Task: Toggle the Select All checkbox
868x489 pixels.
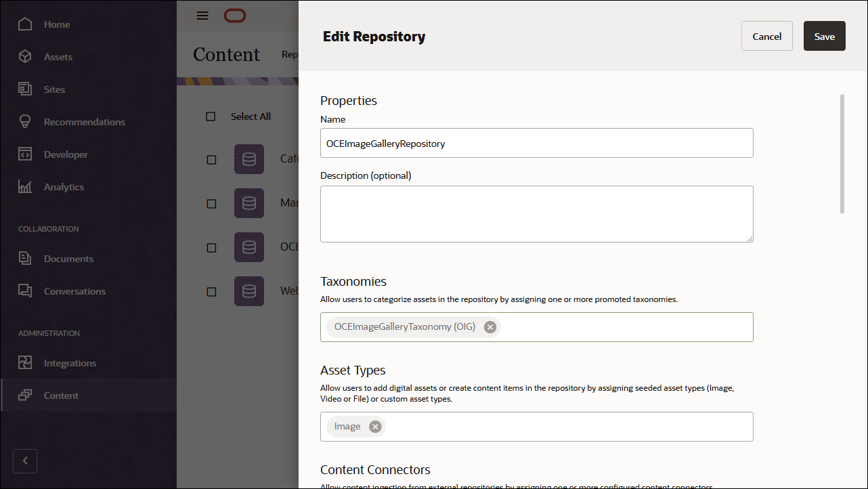Action: tap(211, 116)
